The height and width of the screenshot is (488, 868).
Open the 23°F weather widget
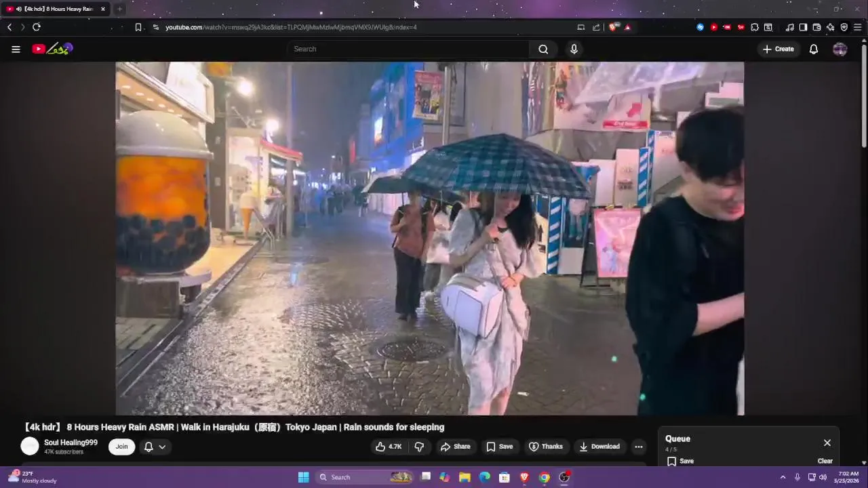33,477
